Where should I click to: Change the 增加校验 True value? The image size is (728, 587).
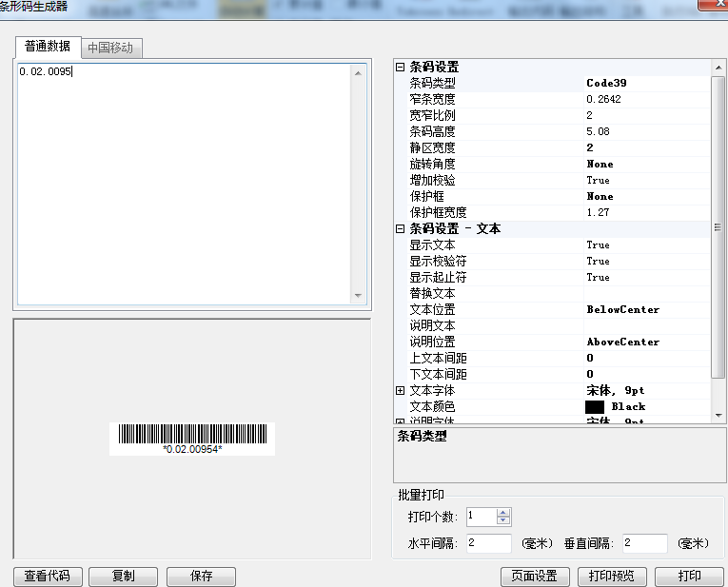coord(647,180)
